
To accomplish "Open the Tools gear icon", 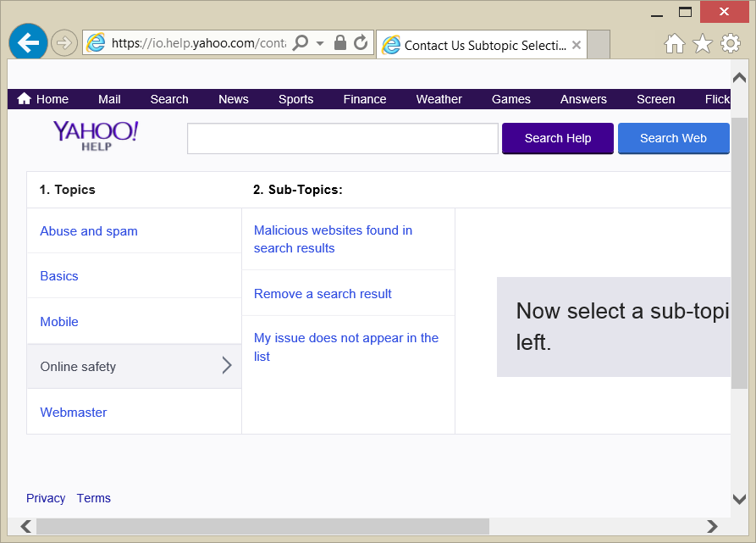I will click(731, 43).
